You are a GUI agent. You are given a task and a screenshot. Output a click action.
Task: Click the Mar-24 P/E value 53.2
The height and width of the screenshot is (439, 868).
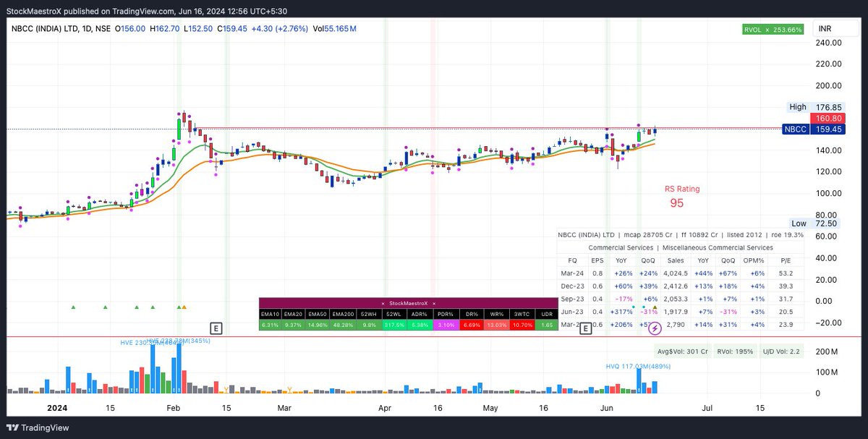786,273
